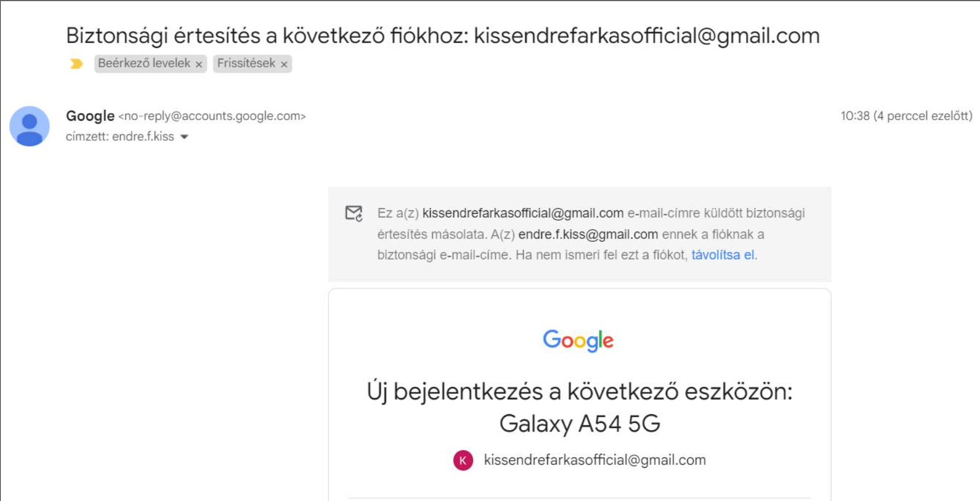Click the Google sender name
Image resolution: width=980 pixels, height=501 pixels.
pyautogui.click(x=90, y=115)
